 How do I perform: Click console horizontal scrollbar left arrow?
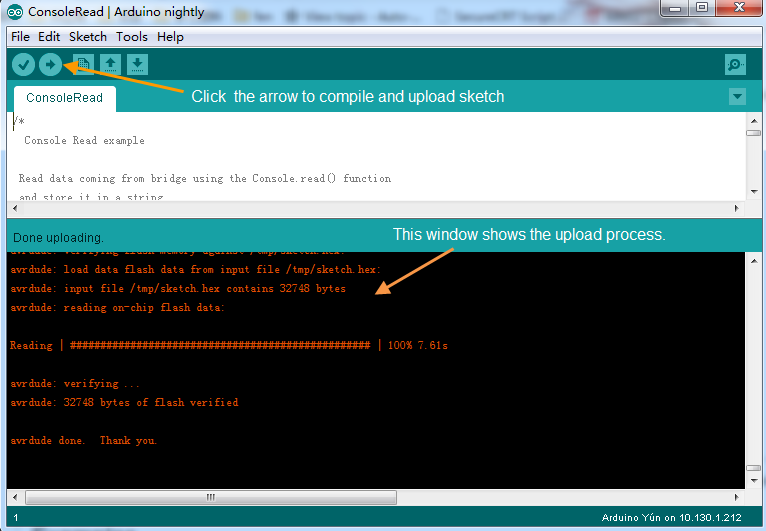[15, 497]
